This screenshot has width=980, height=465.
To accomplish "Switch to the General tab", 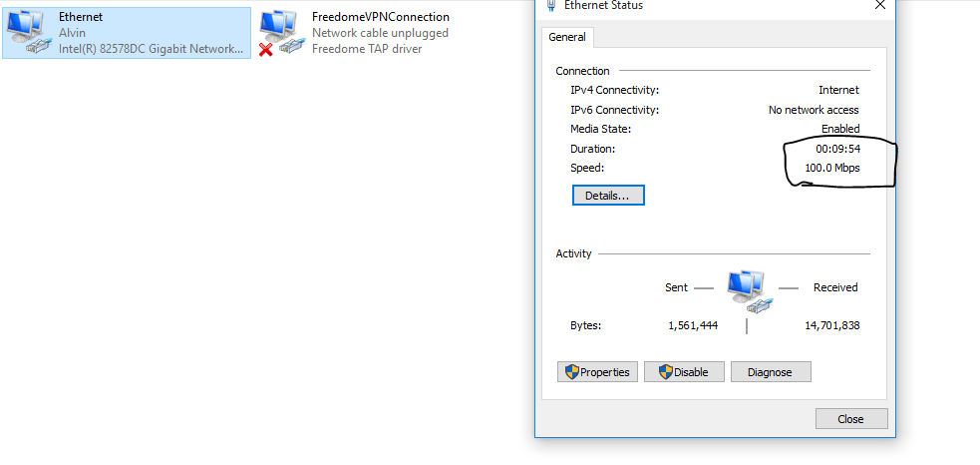I will (567, 38).
